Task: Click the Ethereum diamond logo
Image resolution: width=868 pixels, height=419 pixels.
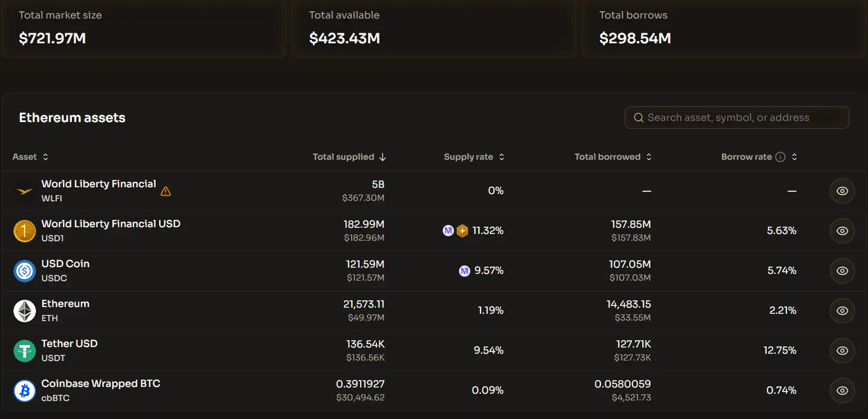Action: (25, 311)
